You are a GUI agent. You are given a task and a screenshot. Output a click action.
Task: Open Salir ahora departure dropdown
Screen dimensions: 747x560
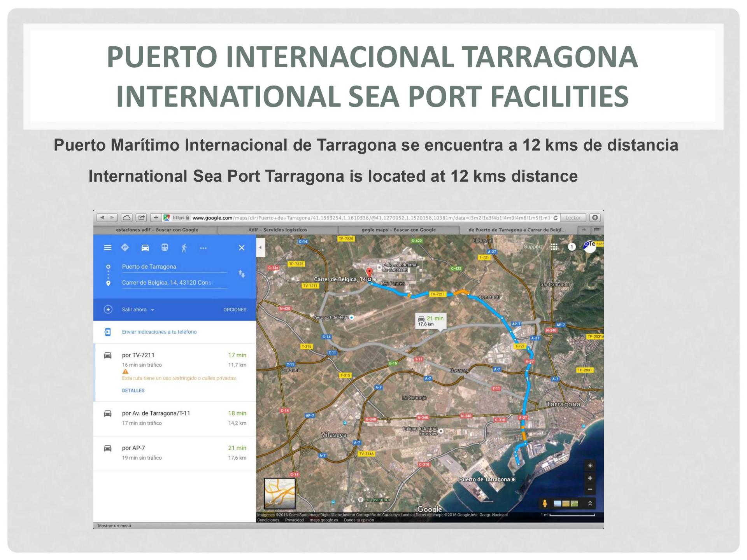point(138,310)
